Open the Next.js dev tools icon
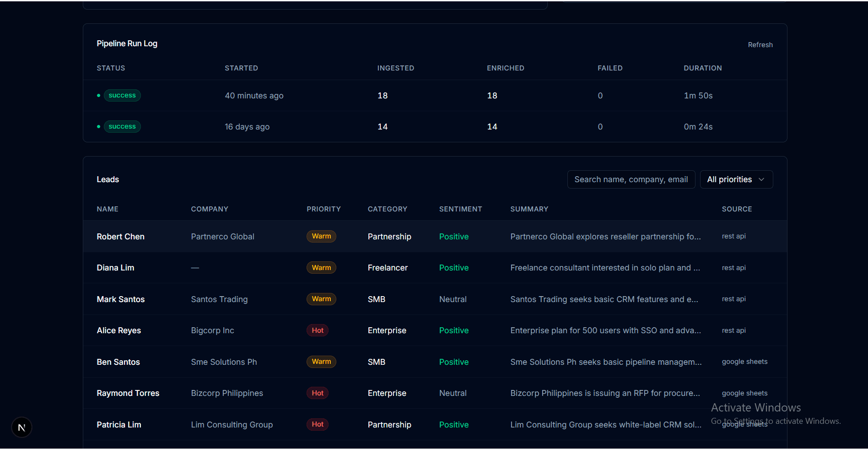This screenshot has width=868, height=449. point(22,427)
